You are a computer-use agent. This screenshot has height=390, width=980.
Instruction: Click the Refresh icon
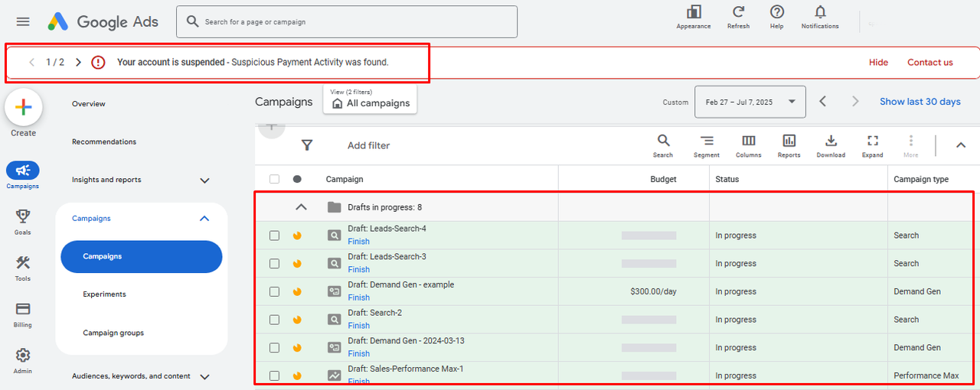pos(738,12)
